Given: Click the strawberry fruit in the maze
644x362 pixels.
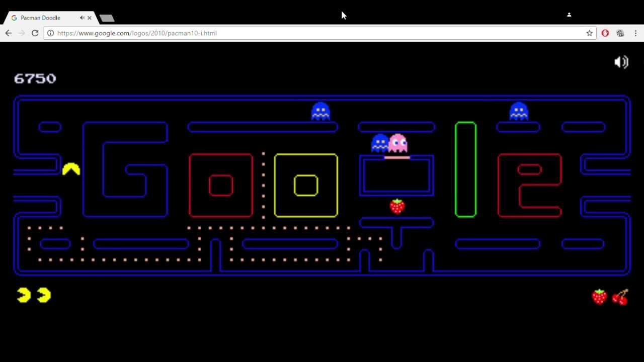Looking at the screenshot, I should pyautogui.click(x=397, y=206).
